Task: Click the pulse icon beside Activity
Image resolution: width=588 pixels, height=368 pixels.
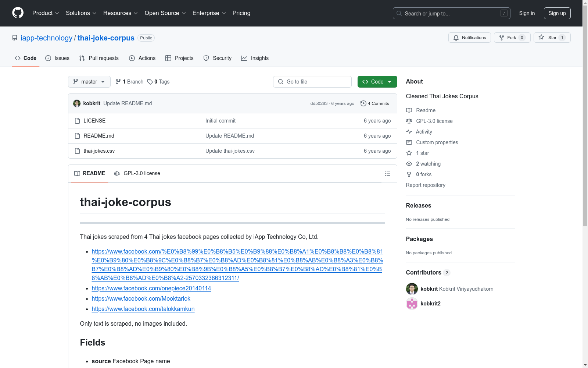Action: pyautogui.click(x=409, y=132)
